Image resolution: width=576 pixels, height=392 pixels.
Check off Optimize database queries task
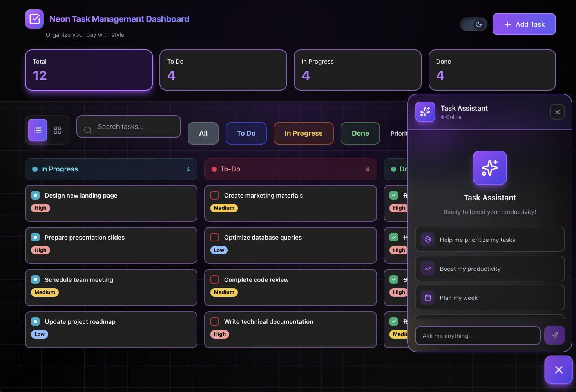pyautogui.click(x=215, y=237)
